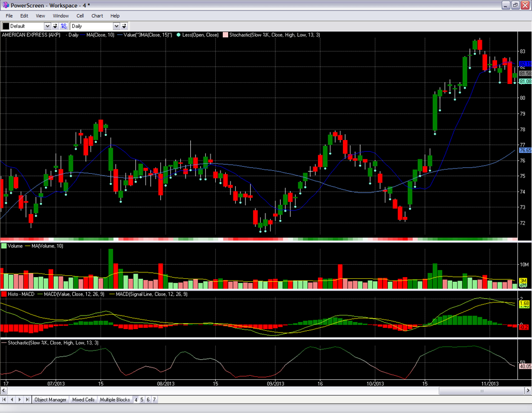This screenshot has height=413, width=532.
Task: Jump to the first worksheet tab arrow
Action: click(x=5, y=400)
